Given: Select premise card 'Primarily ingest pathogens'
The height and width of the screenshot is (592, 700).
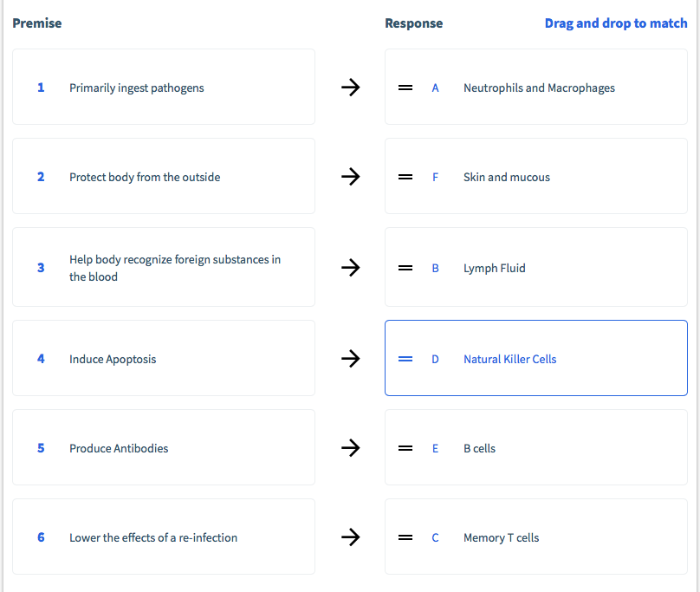Looking at the screenshot, I should click(x=163, y=87).
